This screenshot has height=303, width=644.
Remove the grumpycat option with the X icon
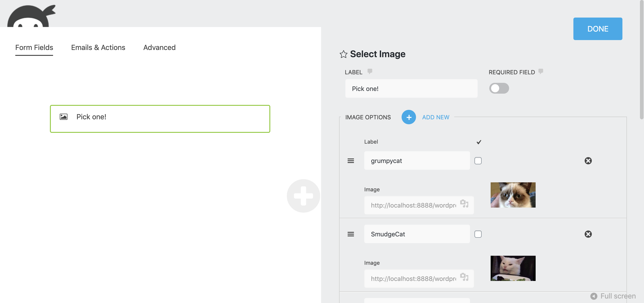(588, 161)
